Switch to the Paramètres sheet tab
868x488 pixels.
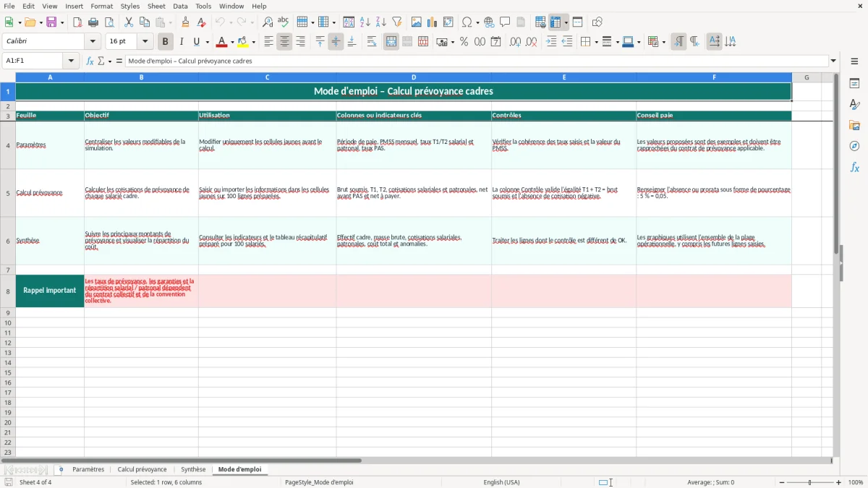pos(88,469)
